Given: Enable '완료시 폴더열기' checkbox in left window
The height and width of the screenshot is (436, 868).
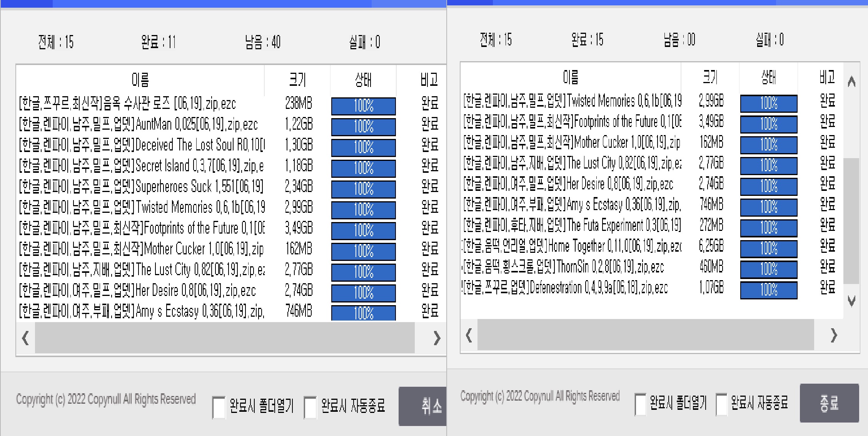Looking at the screenshot, I should point(219,407).
